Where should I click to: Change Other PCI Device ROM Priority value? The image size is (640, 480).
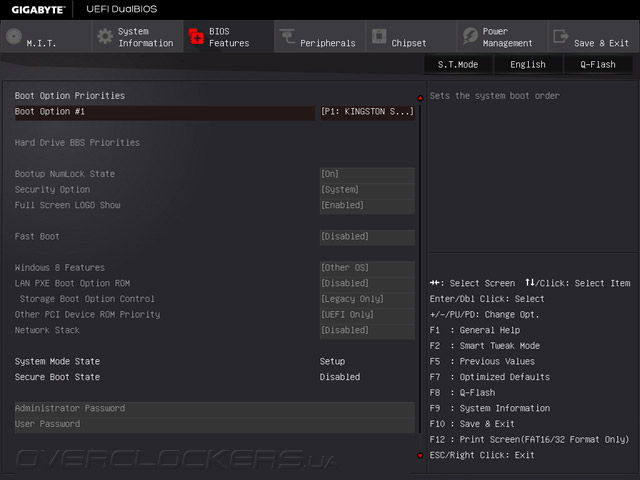pos(367,315)
